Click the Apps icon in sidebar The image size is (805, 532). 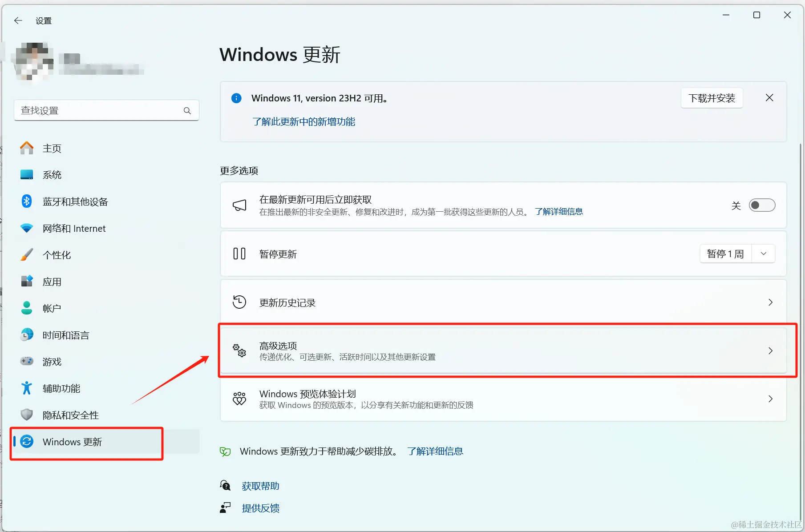point(27,281)
